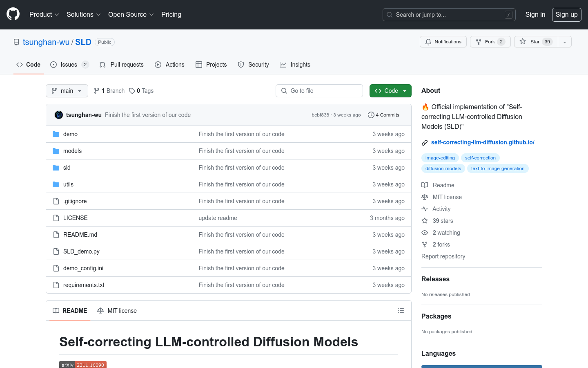The height and width of the screenshot is (368, 588).
Task: Expand the main branch dropdown
Action: tap(67, 90)
